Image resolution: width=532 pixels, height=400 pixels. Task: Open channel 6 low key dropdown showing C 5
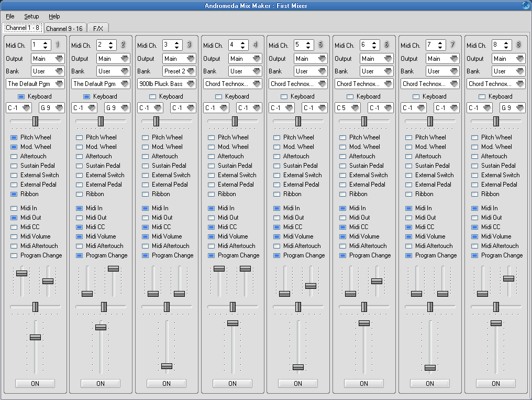tap(348, 107)
